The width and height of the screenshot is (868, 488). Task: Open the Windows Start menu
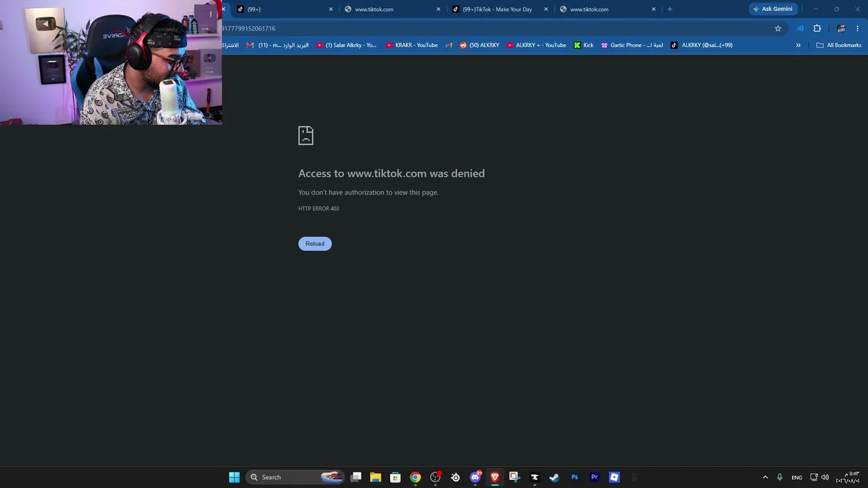tap(234, 477)
